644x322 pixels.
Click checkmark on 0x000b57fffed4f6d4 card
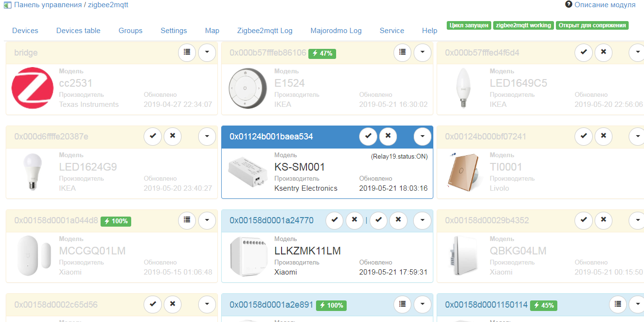pyautogui.click(x=583, y=52)
